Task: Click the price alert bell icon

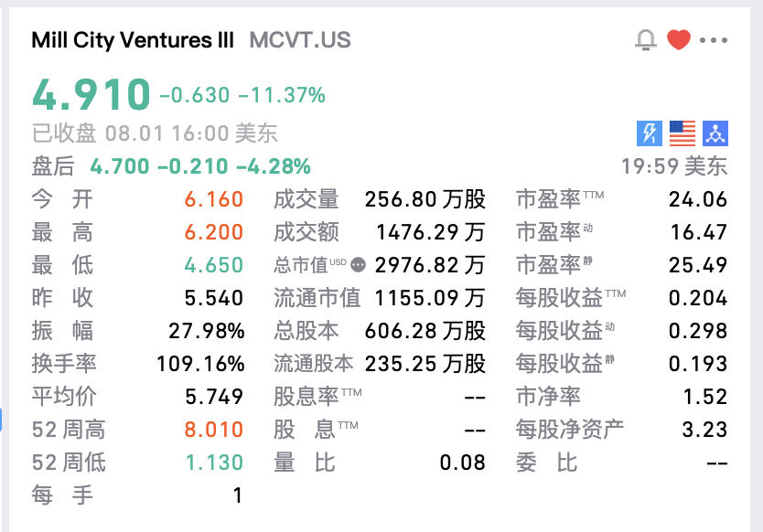Action: pos(646,39)
